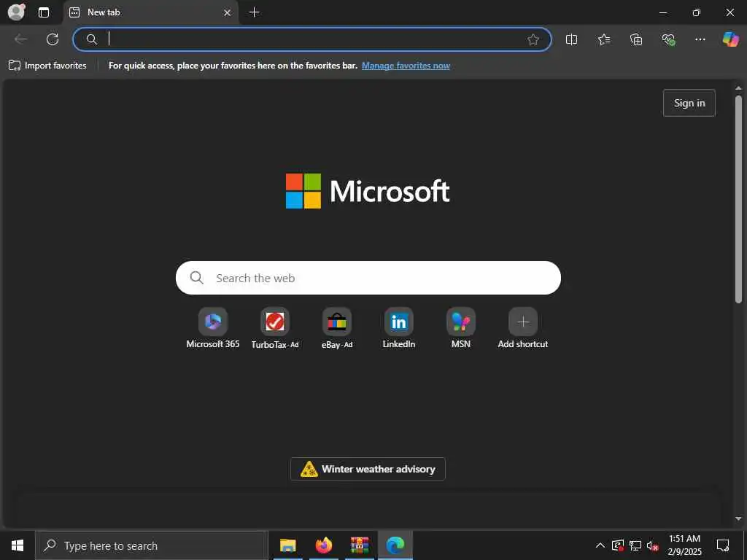Open Settings and more menu

(x=700, y=39)
